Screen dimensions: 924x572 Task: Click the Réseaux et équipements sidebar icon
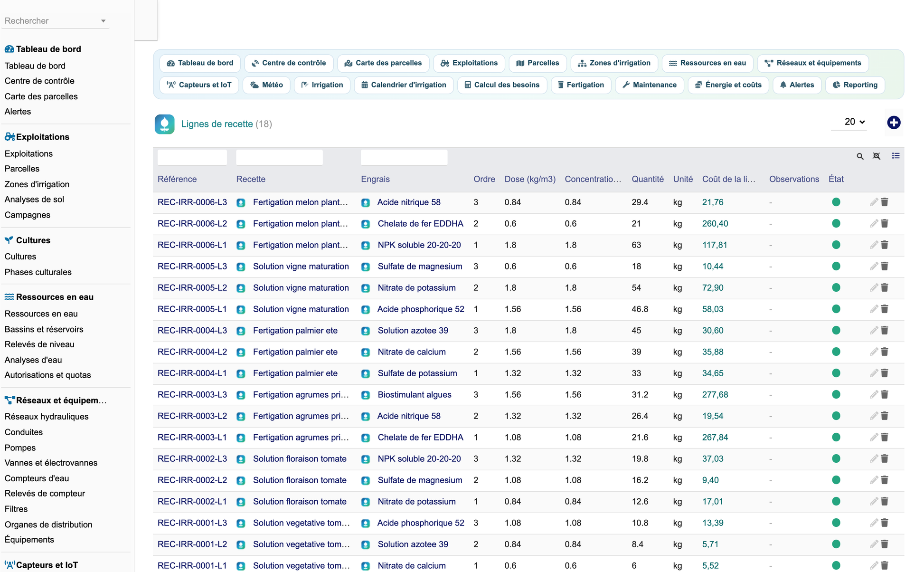(9, 400)
